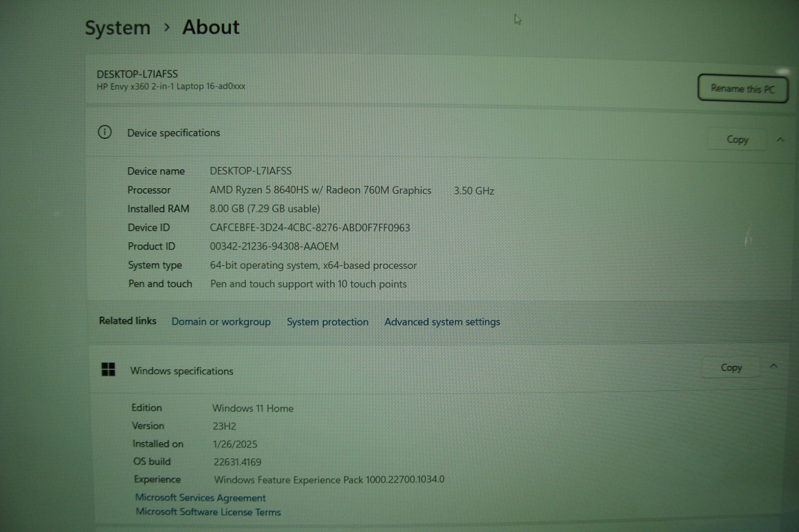Select the HP Envy x360 model text
The width and height of the screenshot is (799, 532).
point(171,86)
